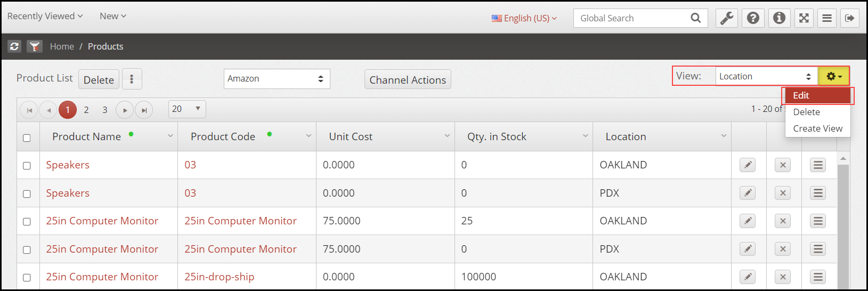Image resolution: width=868 pixels, height=291 pixels.
Task: Sort by the Qty. in Stock header
Action: coord(497,136)
